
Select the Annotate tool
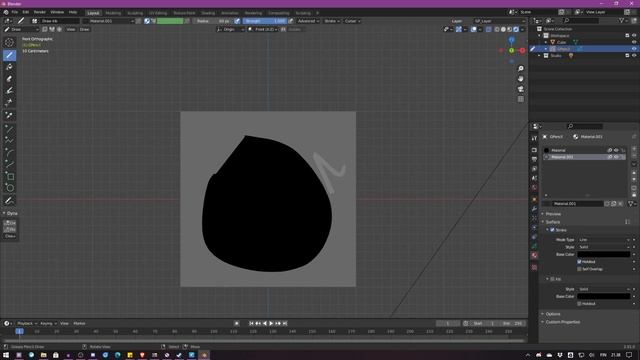point(9,201)
